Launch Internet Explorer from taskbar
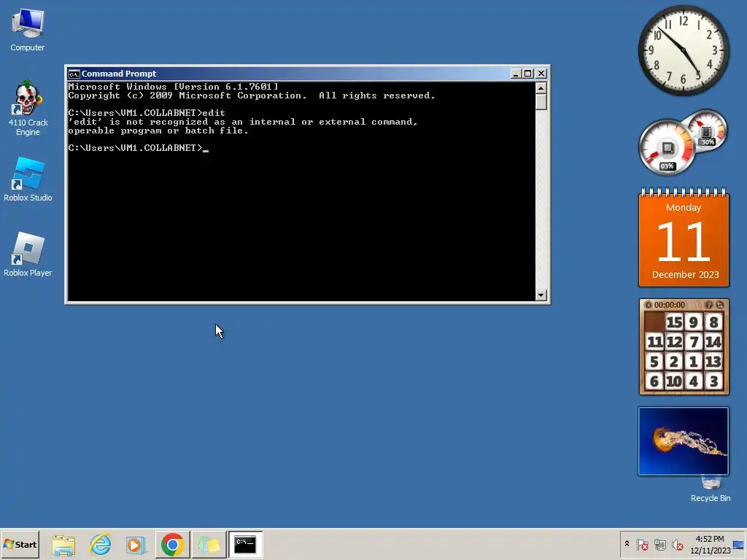Image resolution: width=747 pixels, height=560 pixels. coord(101,544)
